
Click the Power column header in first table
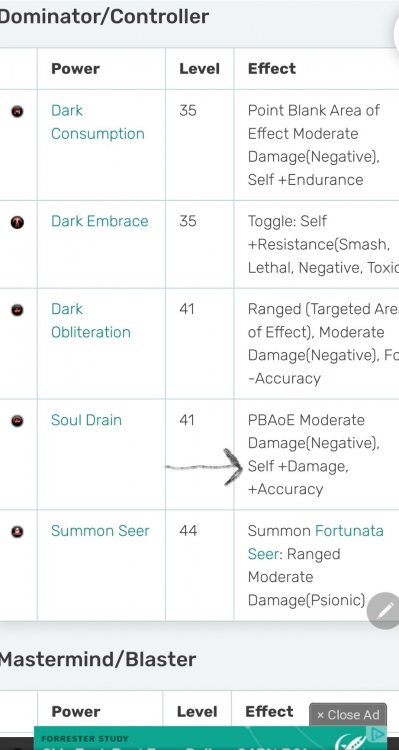pyautogui.click(x=76, y=68)
